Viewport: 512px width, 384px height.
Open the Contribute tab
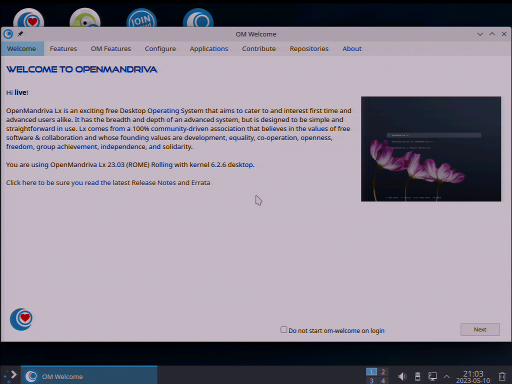point(259,49)
